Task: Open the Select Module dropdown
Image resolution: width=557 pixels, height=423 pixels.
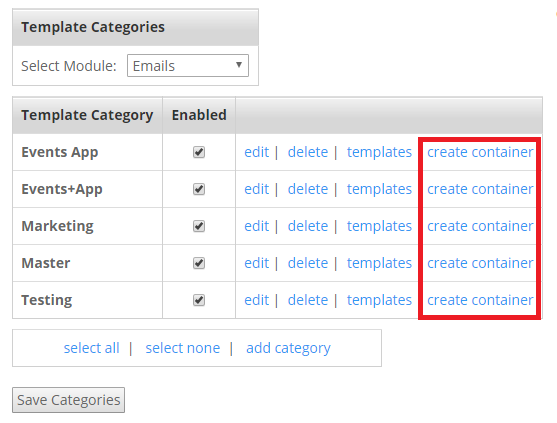Action: click(x=188, y=66)
